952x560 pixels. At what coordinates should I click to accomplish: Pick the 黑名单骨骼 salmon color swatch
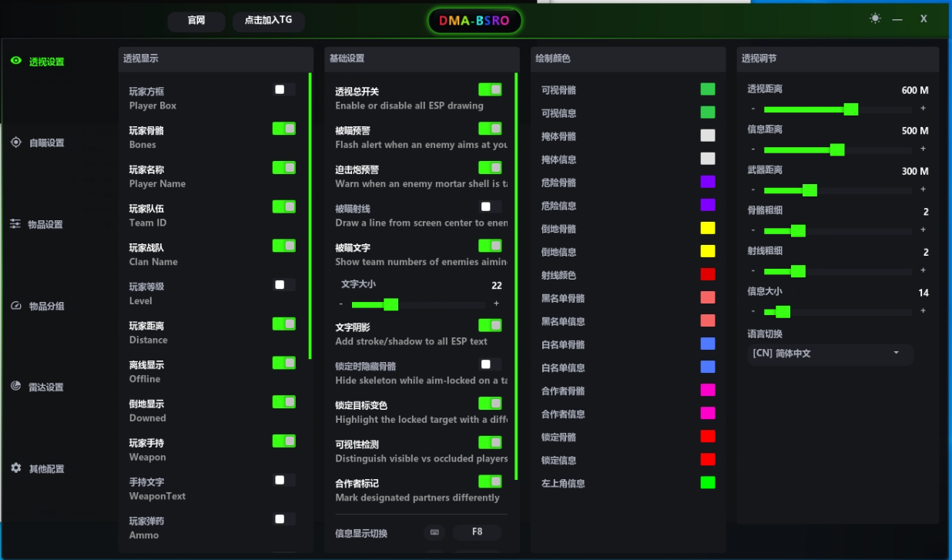[708, 297]
